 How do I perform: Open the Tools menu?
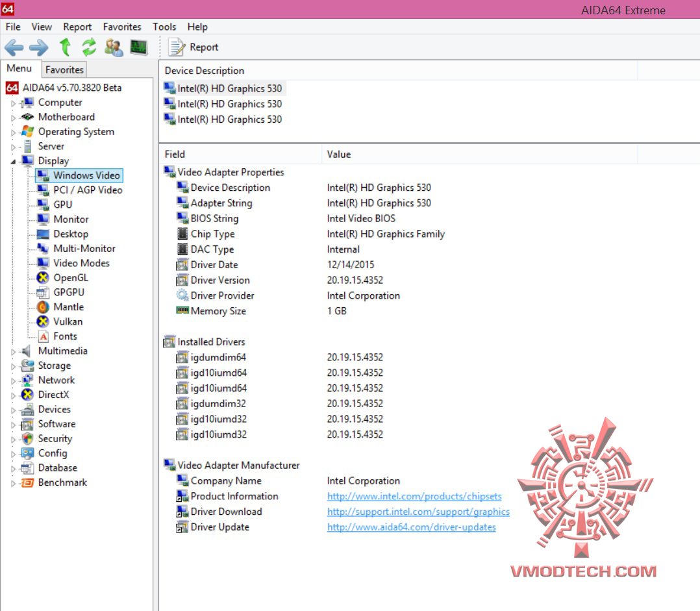(x=164, y=27)
